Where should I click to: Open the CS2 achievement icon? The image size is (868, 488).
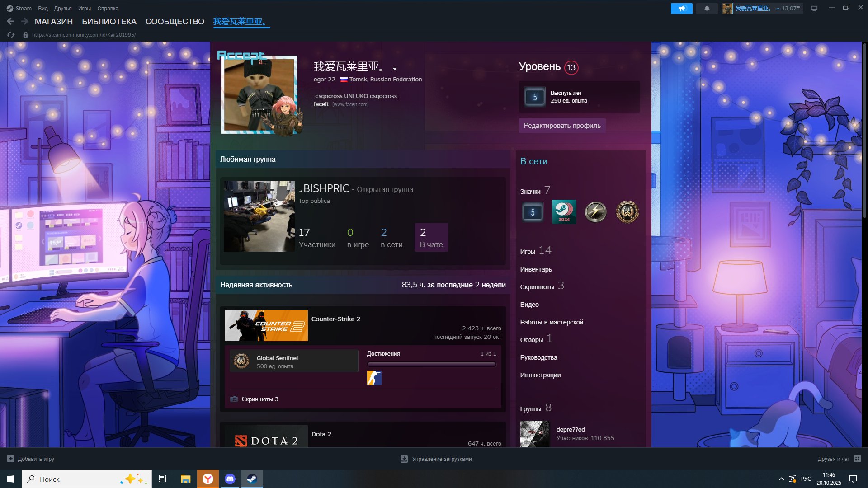click(x=374, y=378)
